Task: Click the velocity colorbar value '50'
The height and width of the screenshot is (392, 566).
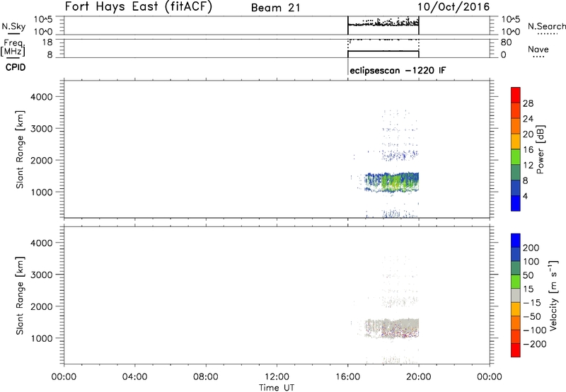Action: coord(528,275)
